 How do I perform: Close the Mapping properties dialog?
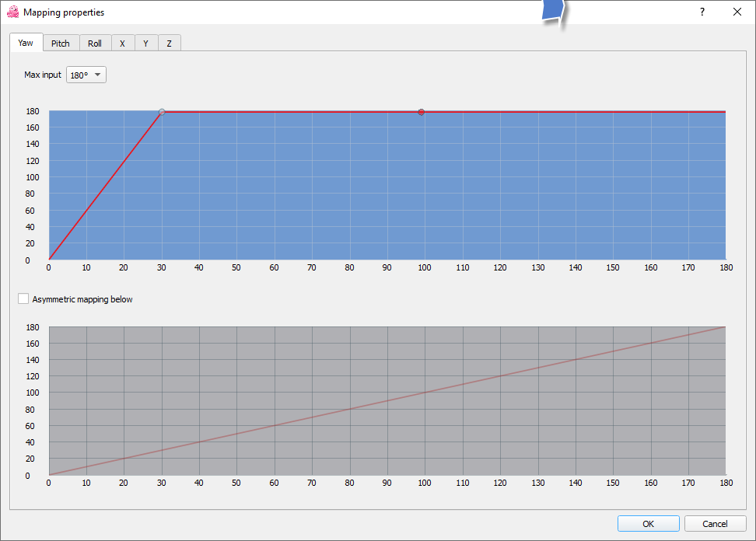point(737,12)
